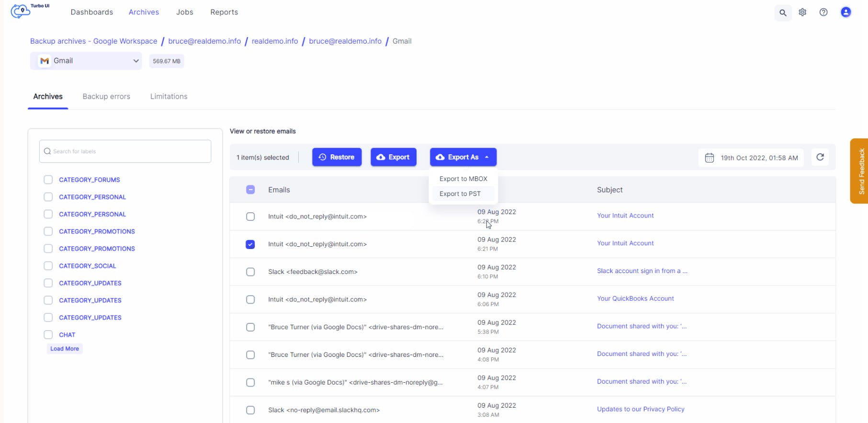The image size is (868, 423).
Task: Focus the Search for labels field
Action: click(125, 151)
